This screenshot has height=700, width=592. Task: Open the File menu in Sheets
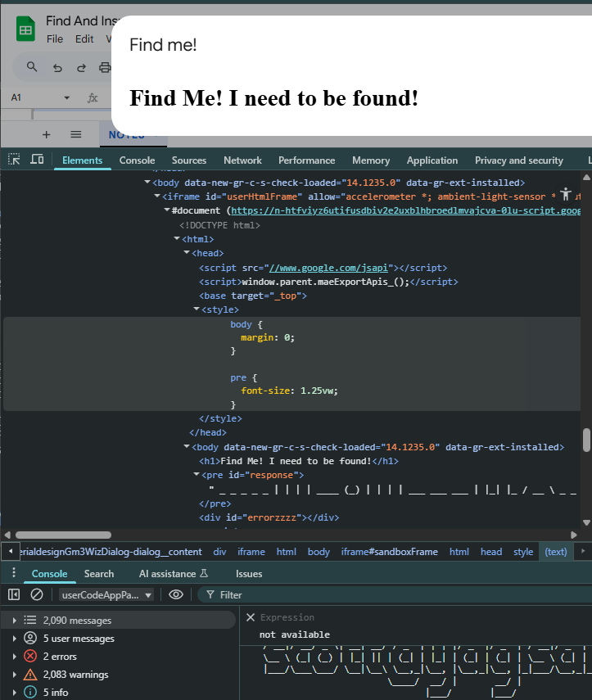[55, 39]
